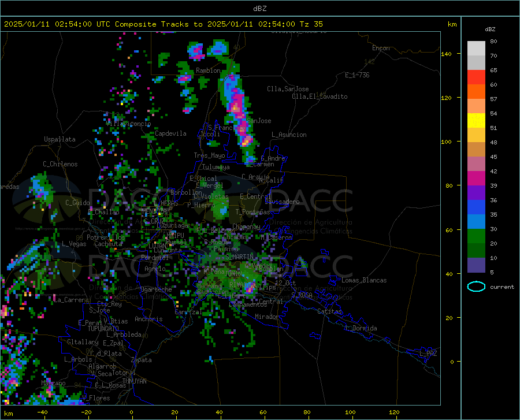Click the 'L_Vegas' map label

tap(74, 244)
